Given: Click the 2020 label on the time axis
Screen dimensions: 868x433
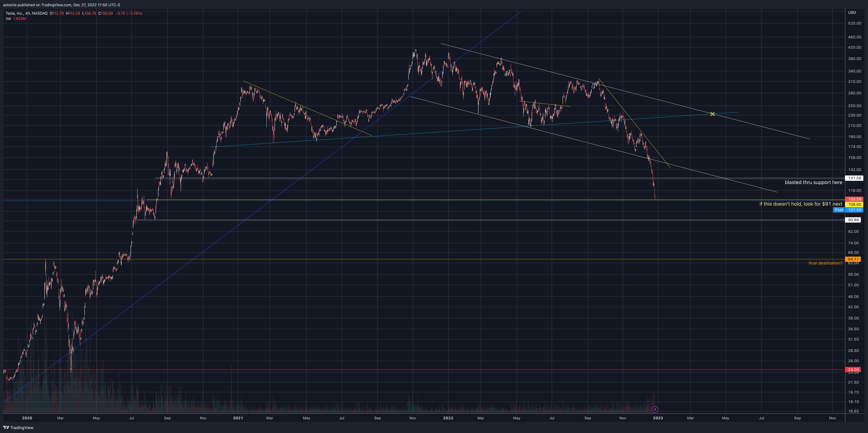Looking at the screenshot, I should click(x=27, y=418).
